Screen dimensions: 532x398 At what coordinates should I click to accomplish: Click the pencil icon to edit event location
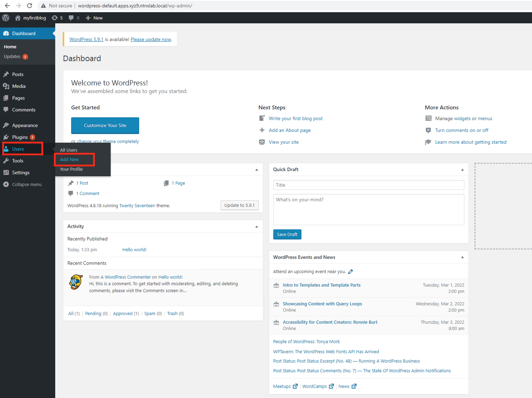(x=351, y=272)
